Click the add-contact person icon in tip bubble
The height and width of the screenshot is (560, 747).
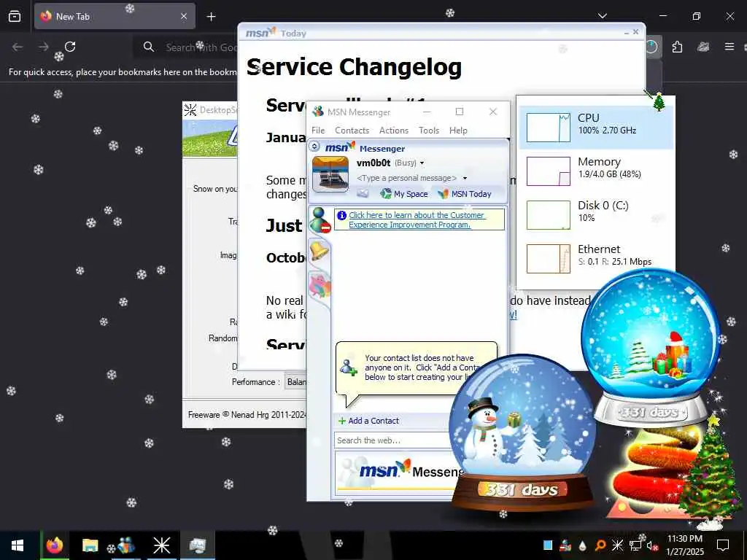[349, 367]
